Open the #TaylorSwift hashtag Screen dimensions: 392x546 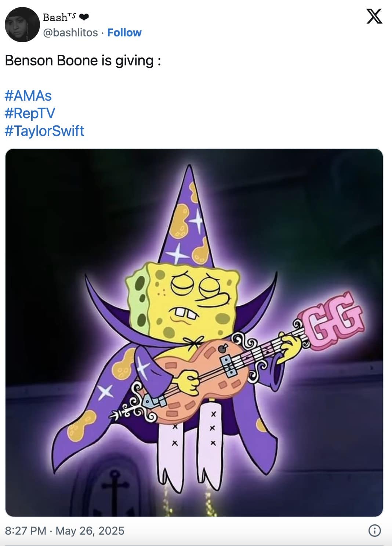point(44,131)
